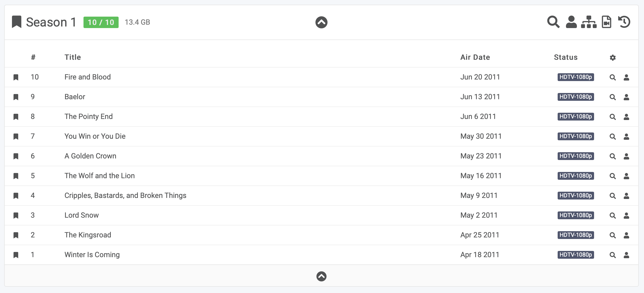Viewport: 644px width, 293px height.
Task: Toggle monitoring for Baelor episode
Action: (x=16, y=97)
